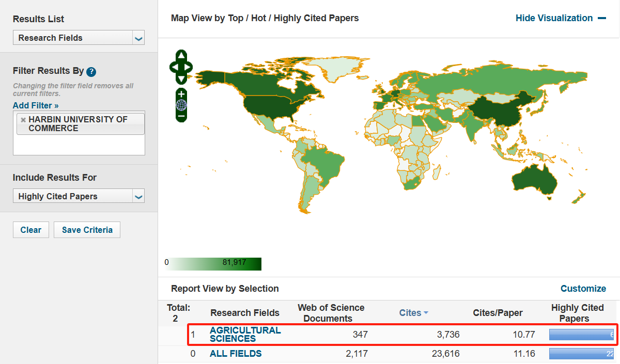Click the Save Criteria button
Image resolution: width=620 pixels, height=364 pixels.
(87, 230)
